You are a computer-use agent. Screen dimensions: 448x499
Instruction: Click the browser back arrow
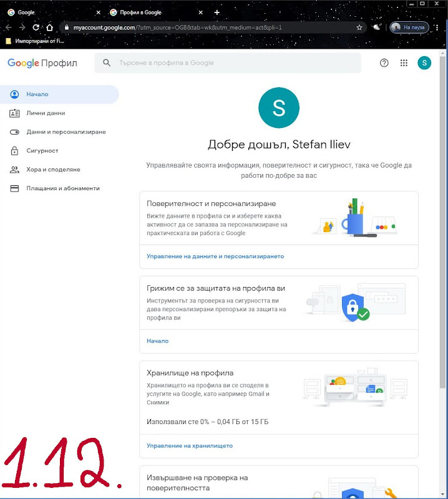click(x=9, y=27)
